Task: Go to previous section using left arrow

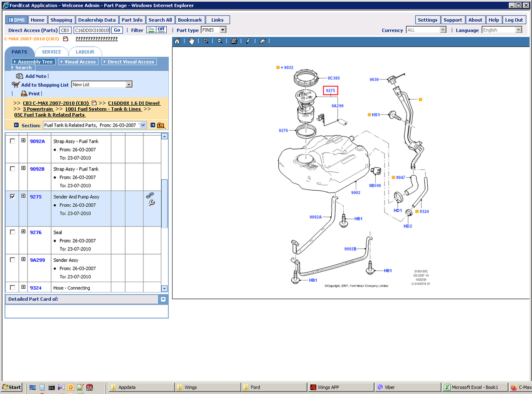Action: click(16, 125)
